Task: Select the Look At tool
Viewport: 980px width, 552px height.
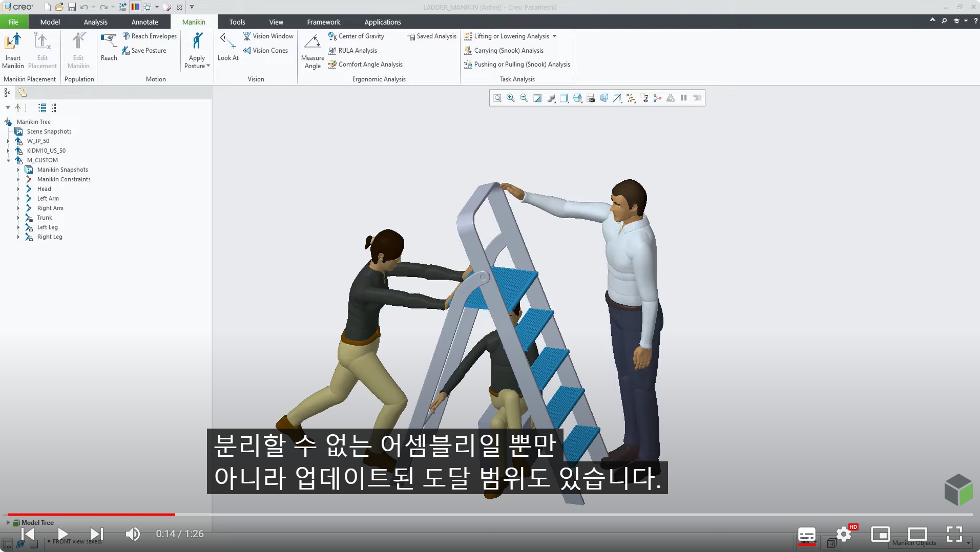Action: pos(228,47)
